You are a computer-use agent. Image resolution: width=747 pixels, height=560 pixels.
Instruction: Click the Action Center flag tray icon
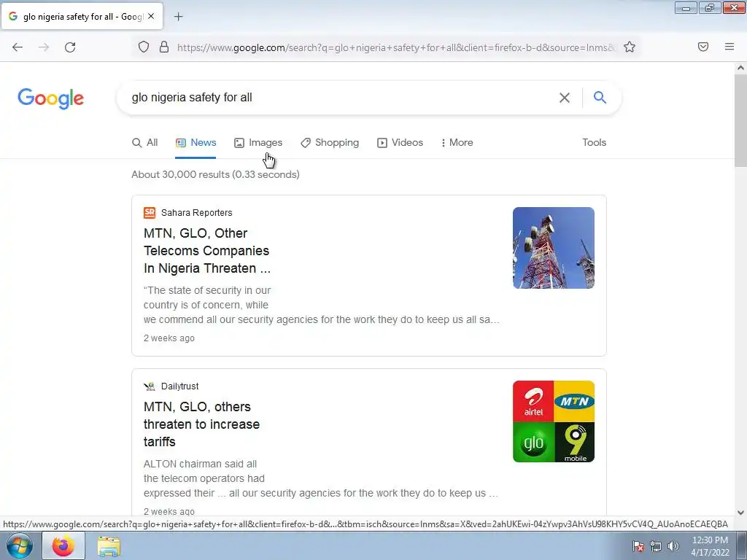(638, 546)
